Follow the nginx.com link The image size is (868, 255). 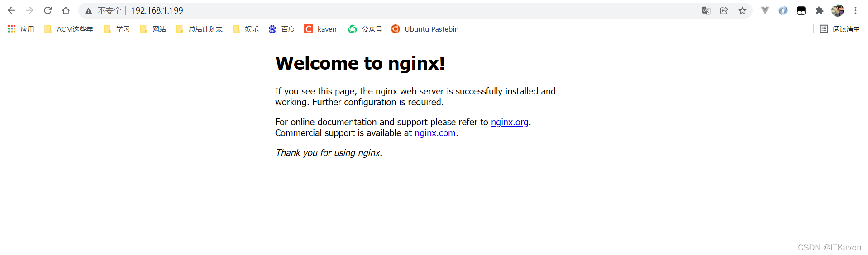coord(435,133)
